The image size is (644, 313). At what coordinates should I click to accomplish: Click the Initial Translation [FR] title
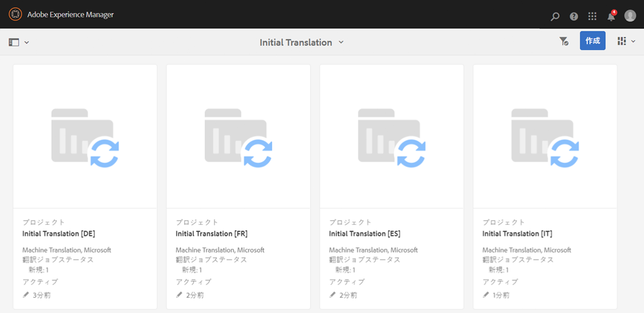coord(211,234)
